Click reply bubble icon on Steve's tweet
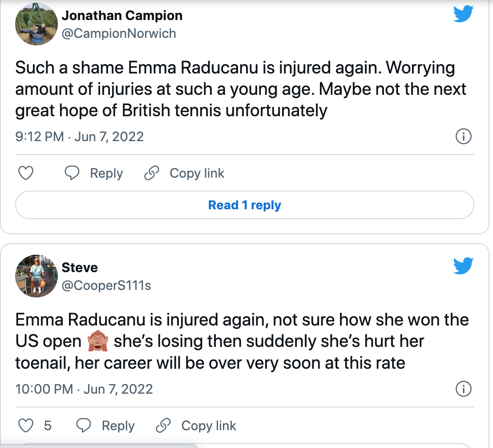 coord(84,426)
